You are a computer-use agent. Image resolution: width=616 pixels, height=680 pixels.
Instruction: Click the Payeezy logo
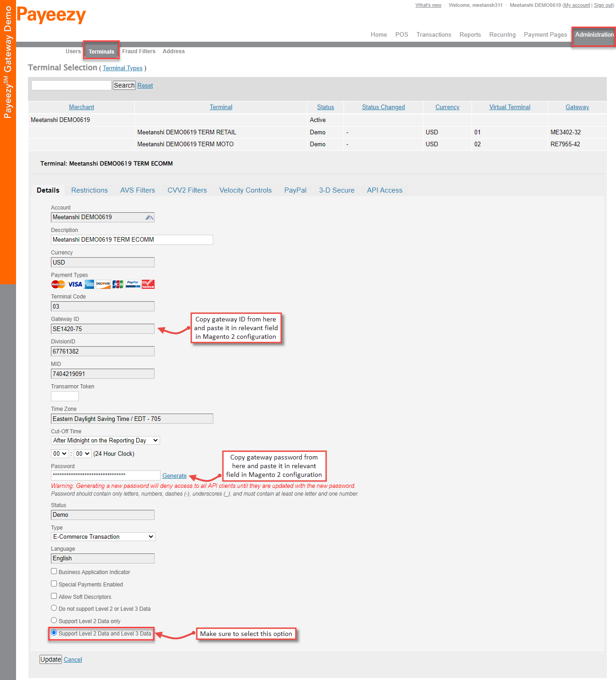tap(51, 15)
